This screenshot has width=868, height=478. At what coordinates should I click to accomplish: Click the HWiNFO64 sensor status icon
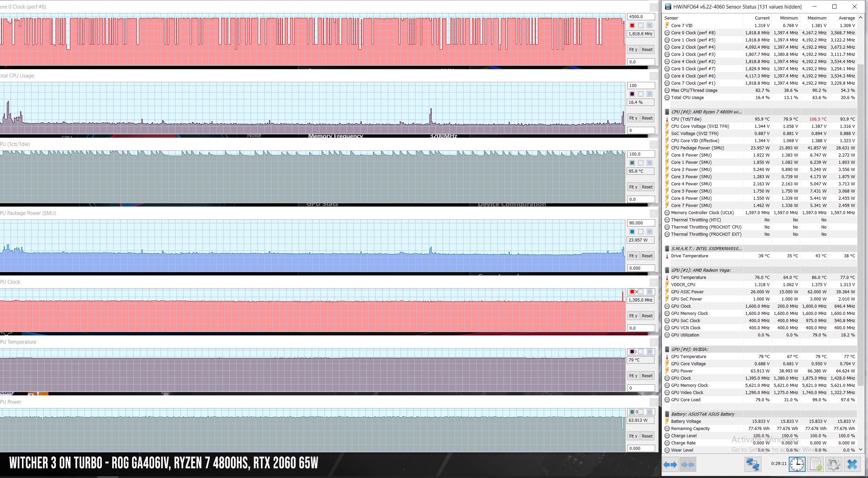tap(667, 7)
